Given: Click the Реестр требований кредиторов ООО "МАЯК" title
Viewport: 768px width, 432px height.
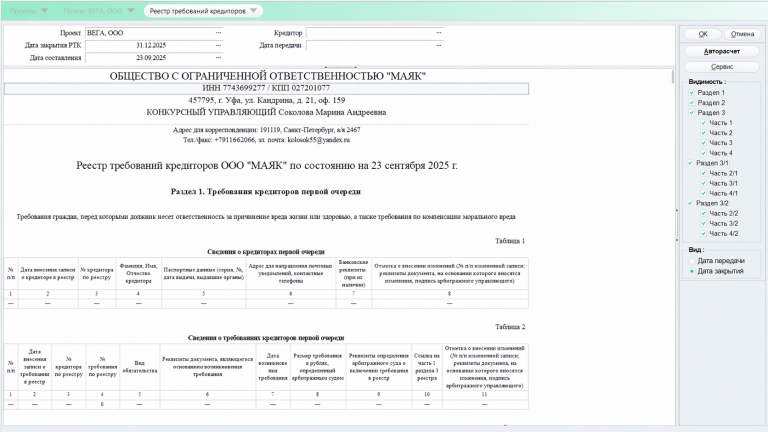Looking at the screenshot, I should tap(266, 166).
